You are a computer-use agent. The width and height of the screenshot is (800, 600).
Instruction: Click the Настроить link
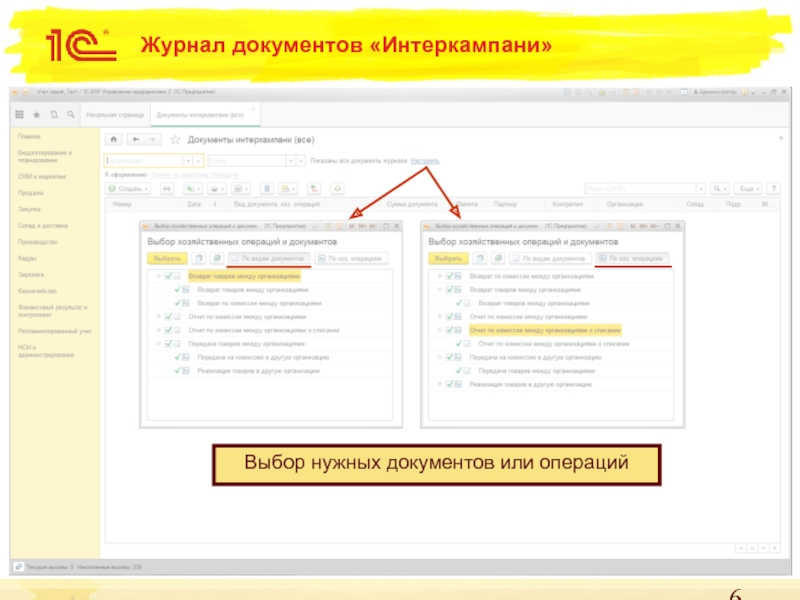pyautogui.click(x=424, y=161)
